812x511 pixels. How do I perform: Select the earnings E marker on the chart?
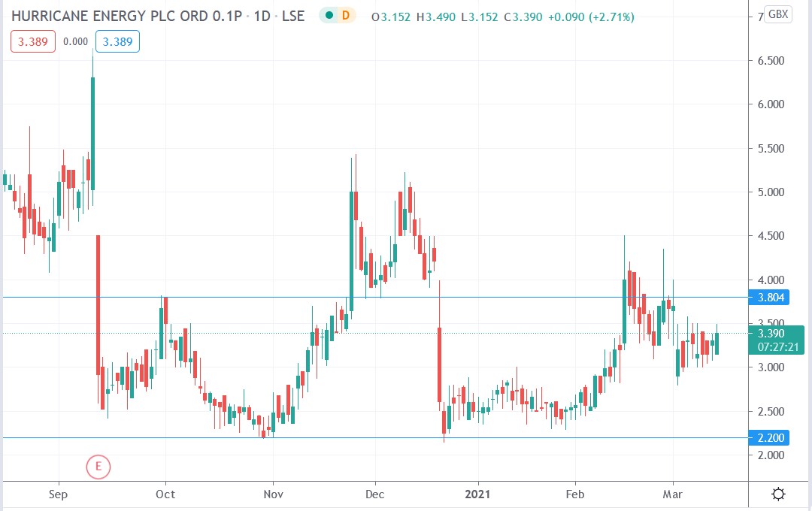[x=97, y=467]
